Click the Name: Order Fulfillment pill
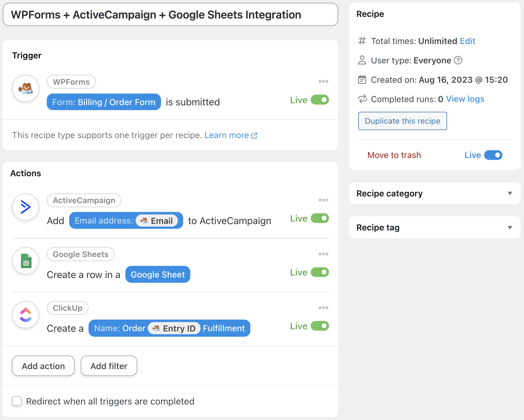524x420 pixels. (x=169, y=328)
